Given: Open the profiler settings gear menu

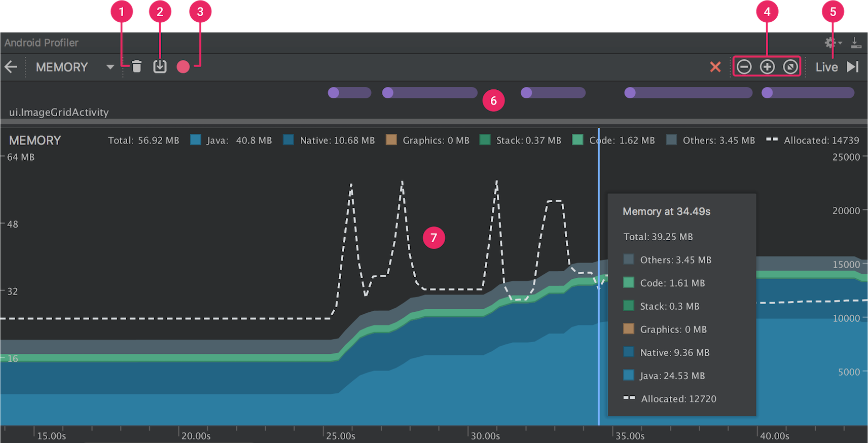Looking at the screenshot, I should coord(832,43).
